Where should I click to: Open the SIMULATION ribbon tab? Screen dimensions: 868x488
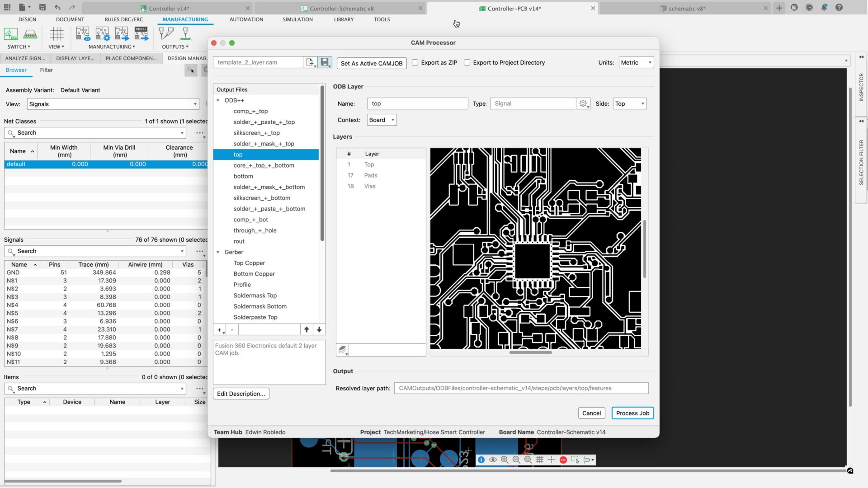297,19
